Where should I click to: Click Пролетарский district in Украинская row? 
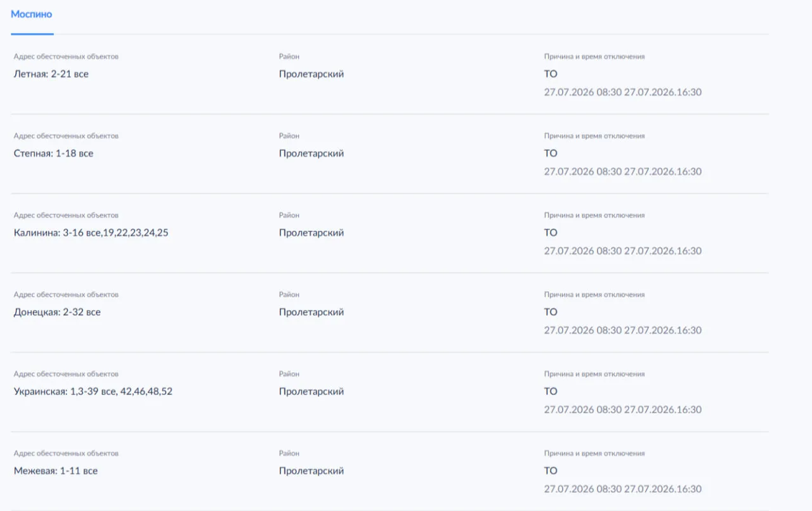click(x=311, y=391)
